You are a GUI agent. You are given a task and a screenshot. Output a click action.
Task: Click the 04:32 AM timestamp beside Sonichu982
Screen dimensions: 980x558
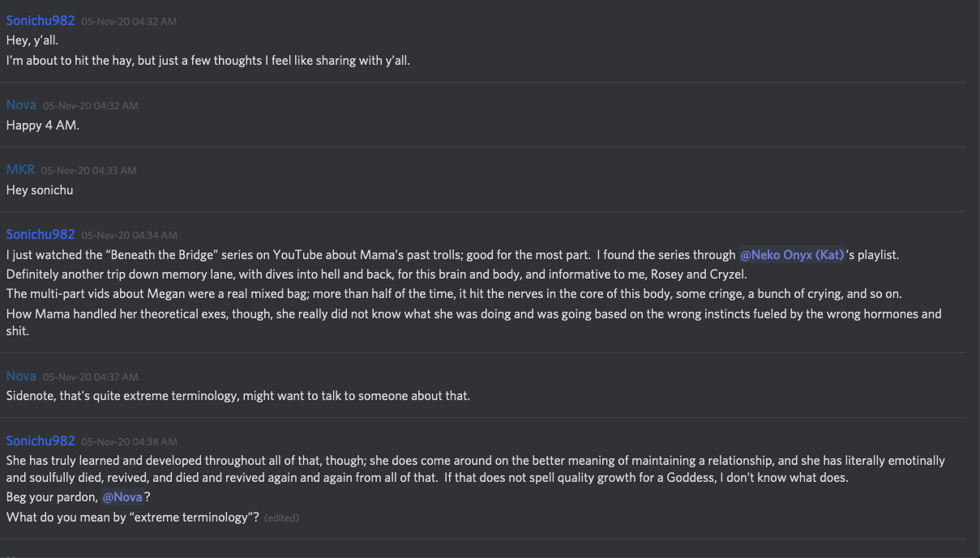pyautogui.click(x=129, y=22)
